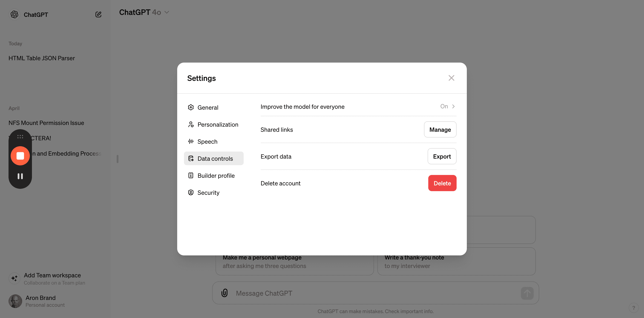This screenshot has height=318, width=644.
Task: Click the Personalization person icon
Action: coord(191,124)
